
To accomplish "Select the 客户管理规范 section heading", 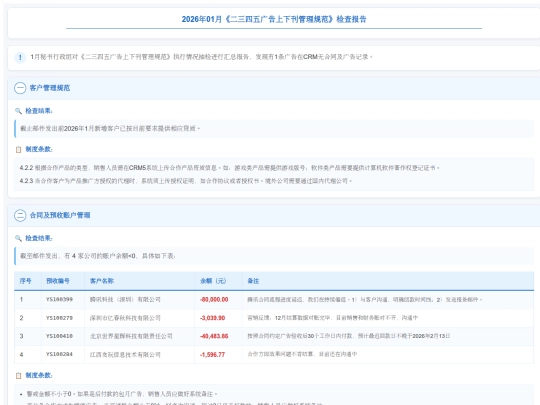I will click(x=50, y=88).
